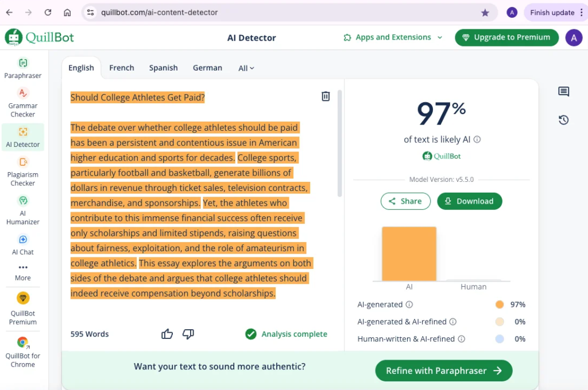Open Chrome three-dot menu beside Finish update
588x390 pixels.
pyautogui.click(x=581, y=13)
